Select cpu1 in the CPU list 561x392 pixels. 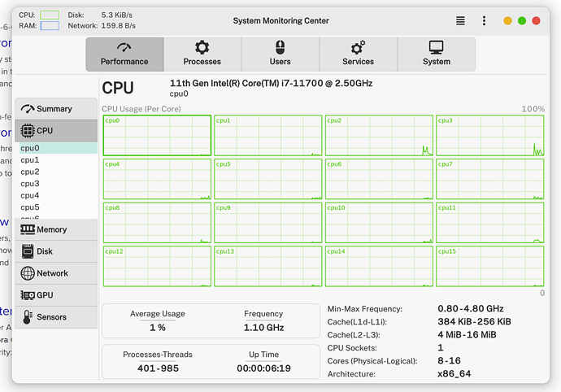tap(30, 160)
